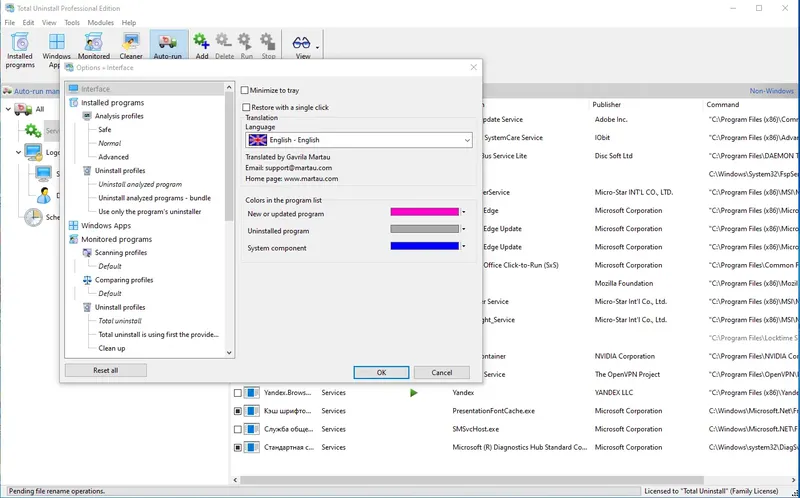Screen dimensions: 800x498
Task: Open Installed programs module in toolbar
Action: [x=20, y=50]
